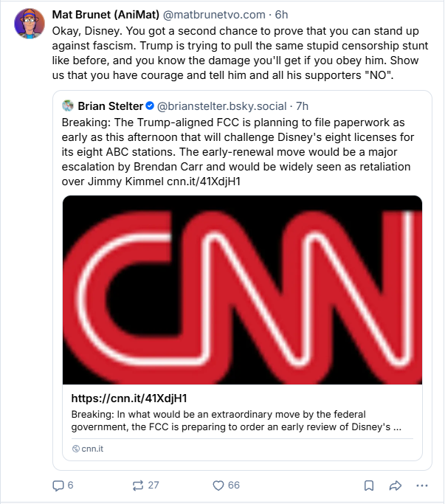Bookmark this post
The height and width of the screenshot is (504, 445).
(x=369, y=486)
